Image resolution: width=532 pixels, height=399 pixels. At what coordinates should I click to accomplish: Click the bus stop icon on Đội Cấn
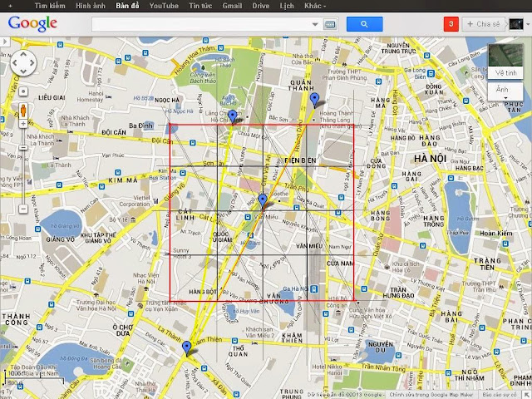(x=193, y=143)
